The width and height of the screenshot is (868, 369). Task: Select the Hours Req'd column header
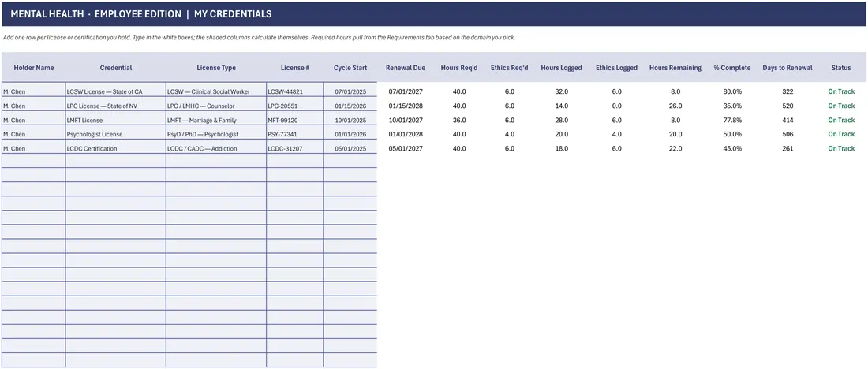459,68
